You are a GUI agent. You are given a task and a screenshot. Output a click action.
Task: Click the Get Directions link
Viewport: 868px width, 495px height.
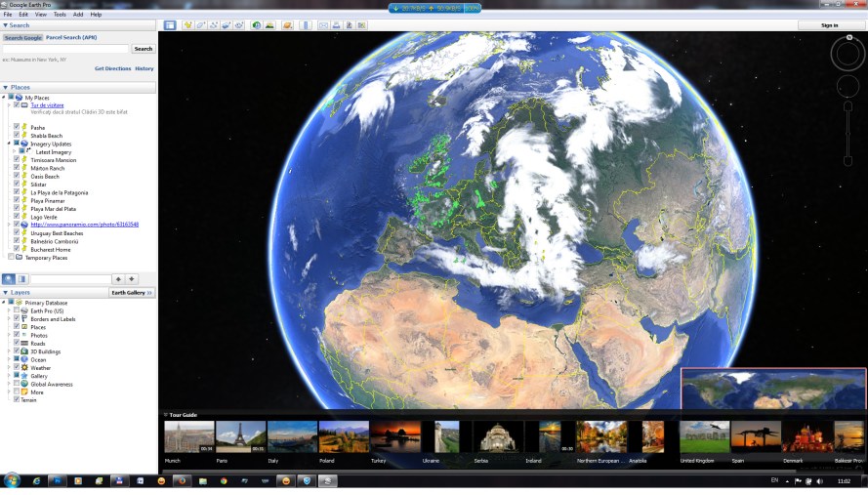point(112,68)
